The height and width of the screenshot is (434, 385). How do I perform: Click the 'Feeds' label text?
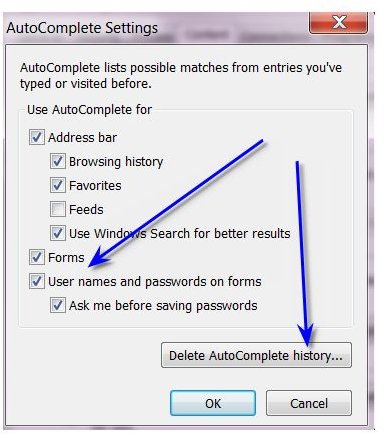[x=86, y=209]
